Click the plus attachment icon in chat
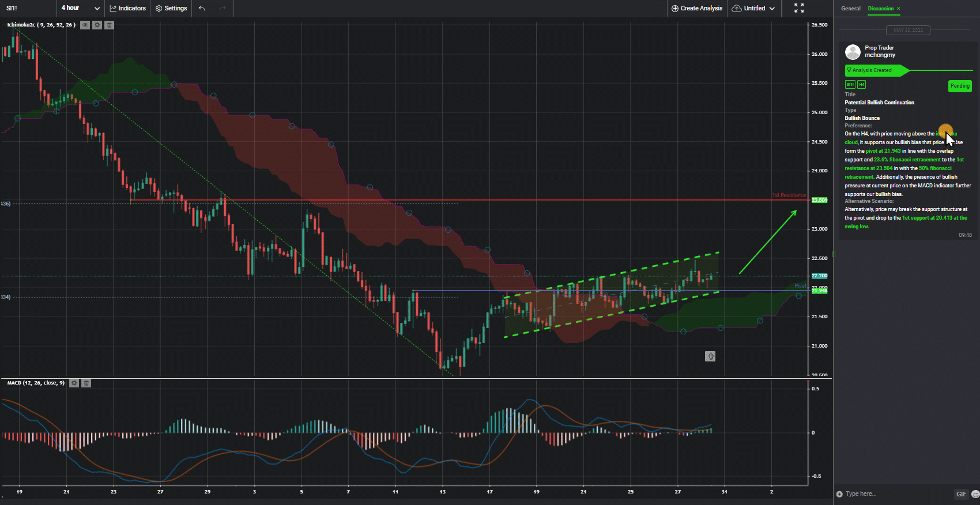This screenshot has height=505, width=980. [839, 494]
